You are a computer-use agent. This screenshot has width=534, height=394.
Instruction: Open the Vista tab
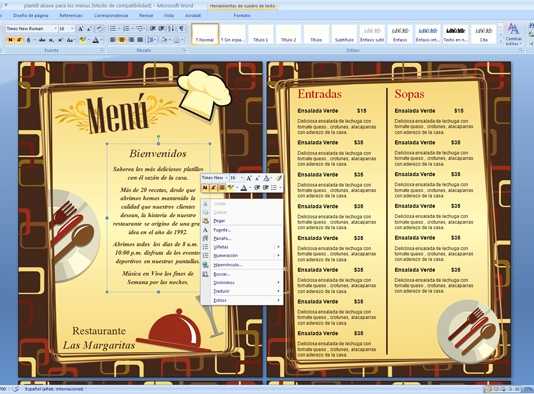click(x=169, y=15)
